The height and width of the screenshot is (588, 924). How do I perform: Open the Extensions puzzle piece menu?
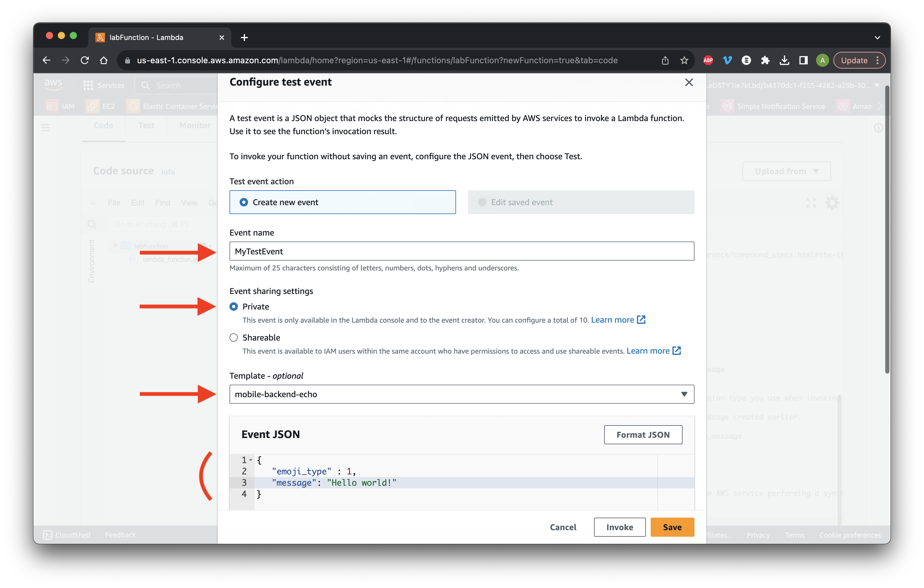(x=765, y=60)
